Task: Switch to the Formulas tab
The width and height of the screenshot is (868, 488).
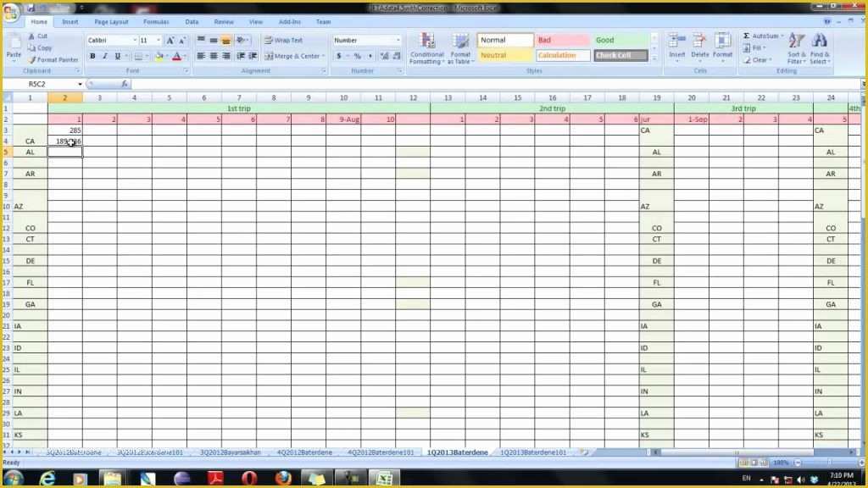Action: (156, 22)
